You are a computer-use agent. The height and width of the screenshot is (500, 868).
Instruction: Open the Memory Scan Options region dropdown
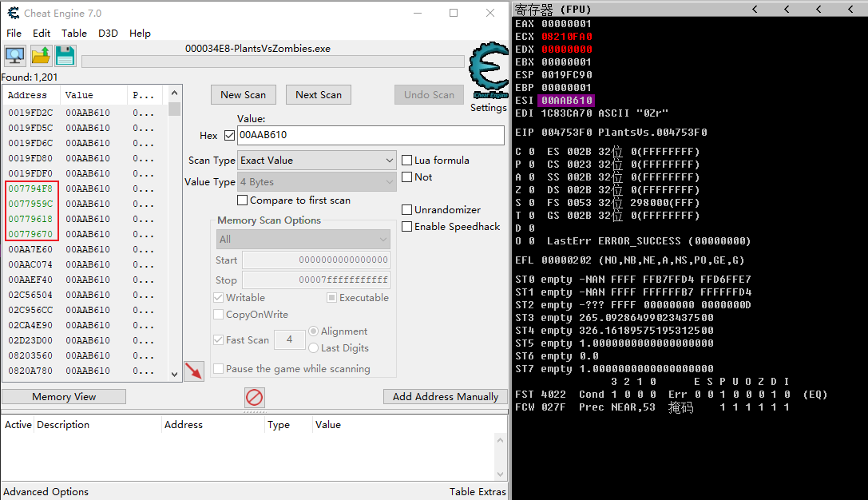(x=303, y=239)
